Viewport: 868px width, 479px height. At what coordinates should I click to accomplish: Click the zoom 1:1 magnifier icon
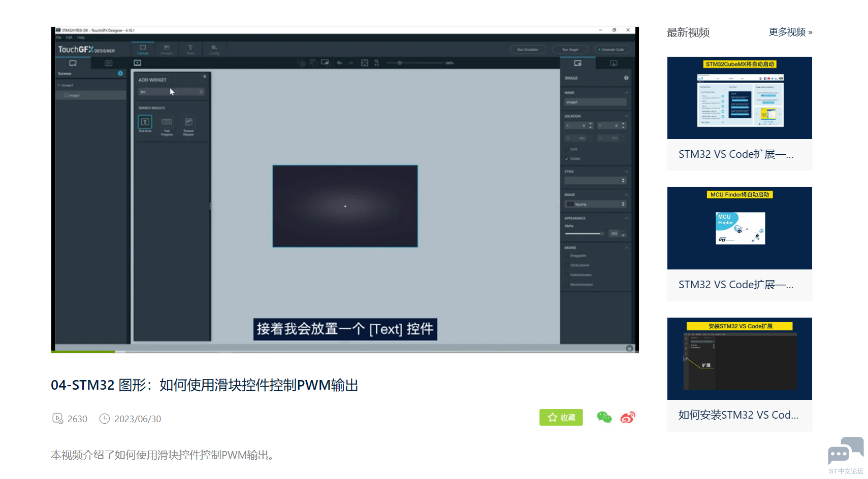point(376,63)
